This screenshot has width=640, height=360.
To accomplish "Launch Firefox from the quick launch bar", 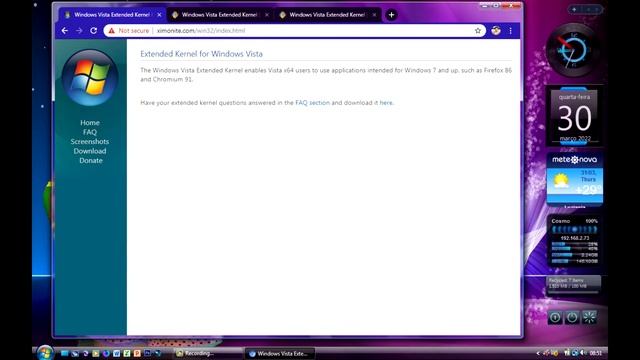I will point(106,353).
